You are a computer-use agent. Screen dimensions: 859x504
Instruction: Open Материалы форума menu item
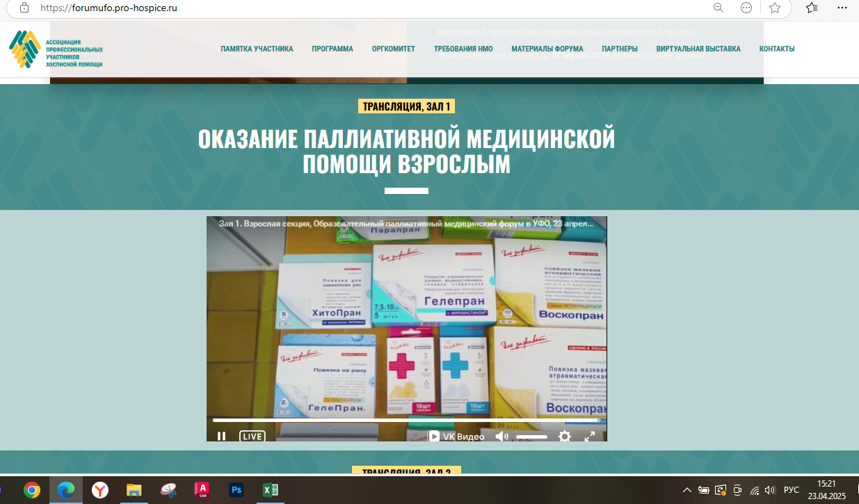547,49
